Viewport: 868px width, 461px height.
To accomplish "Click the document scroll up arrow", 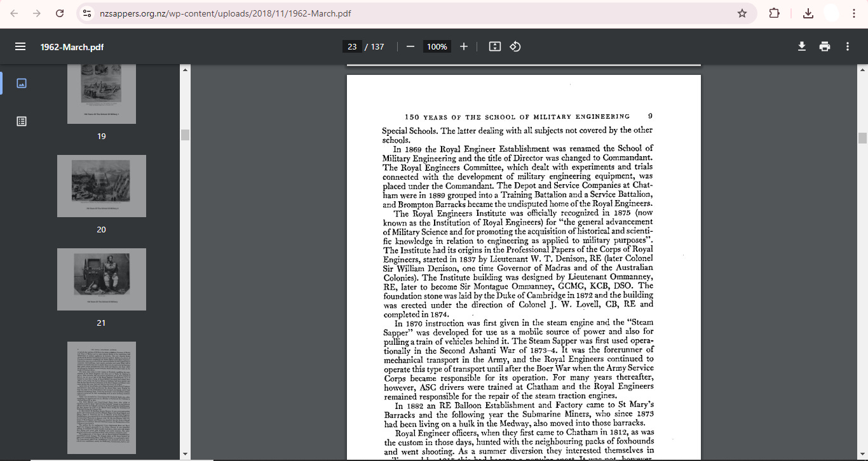I will pyautogui.click(x=862, y=69).
